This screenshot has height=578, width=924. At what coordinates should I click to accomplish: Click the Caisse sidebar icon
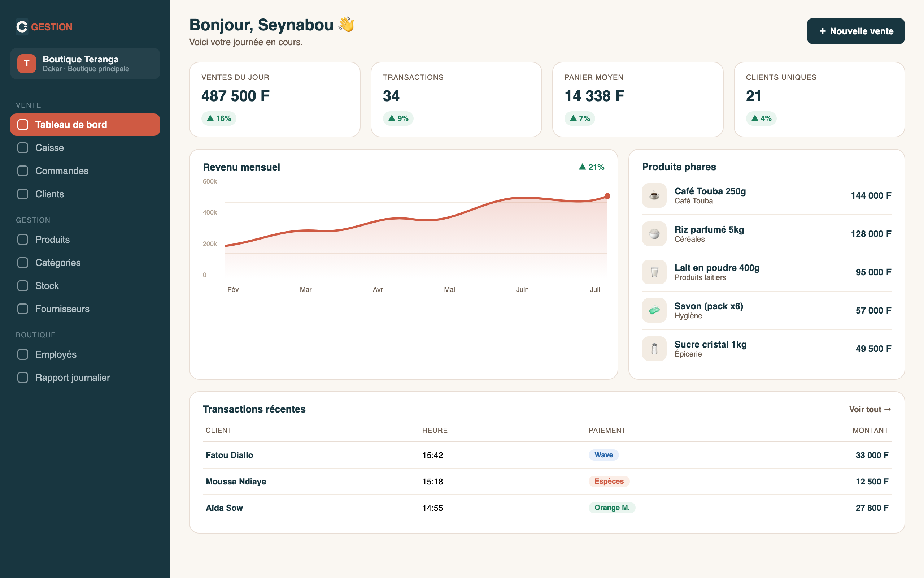tap(23, 148)
